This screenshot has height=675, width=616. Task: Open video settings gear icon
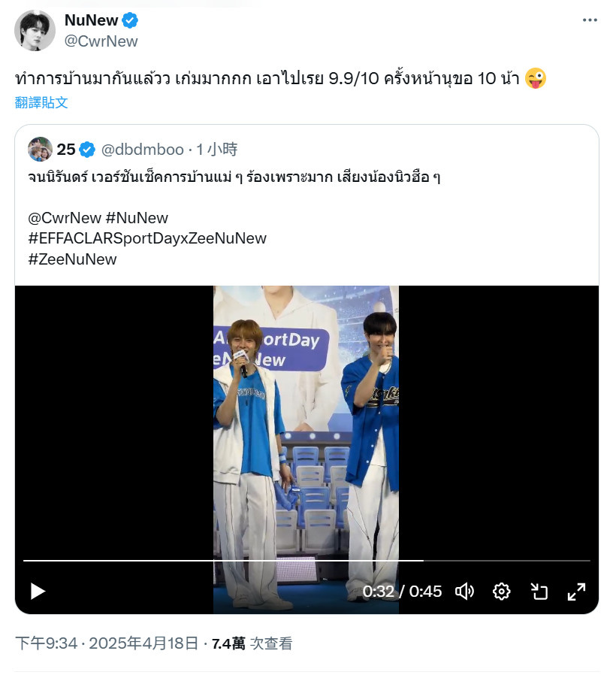pyautogui.click(x=502, y=591)
